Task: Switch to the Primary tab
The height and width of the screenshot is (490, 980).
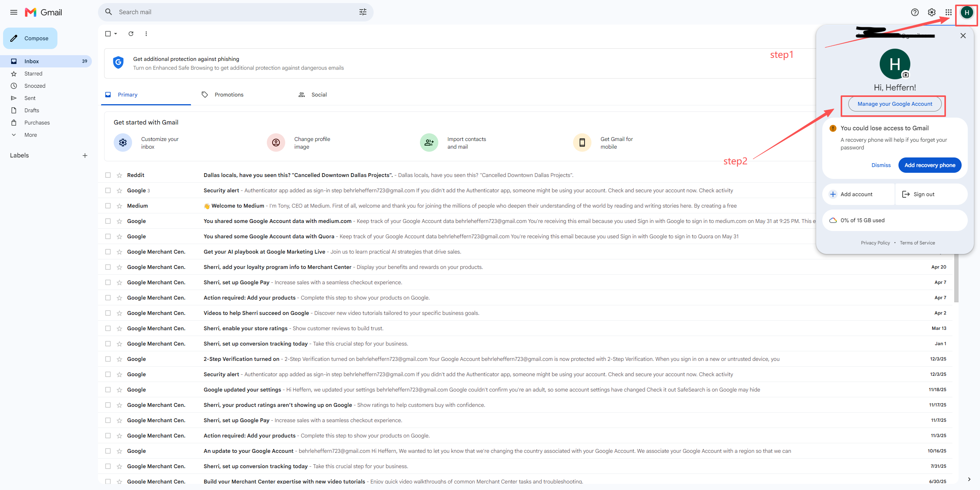Action: click(x=146, y=95)
